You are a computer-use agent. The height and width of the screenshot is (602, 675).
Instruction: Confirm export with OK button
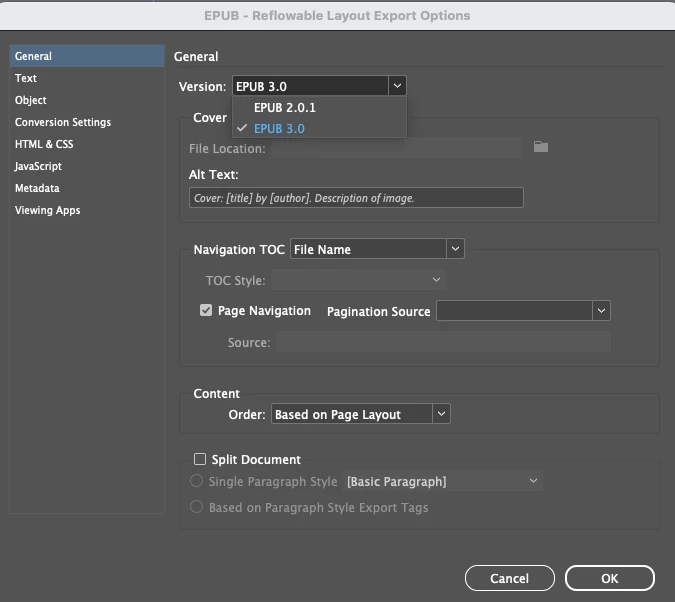610,578
